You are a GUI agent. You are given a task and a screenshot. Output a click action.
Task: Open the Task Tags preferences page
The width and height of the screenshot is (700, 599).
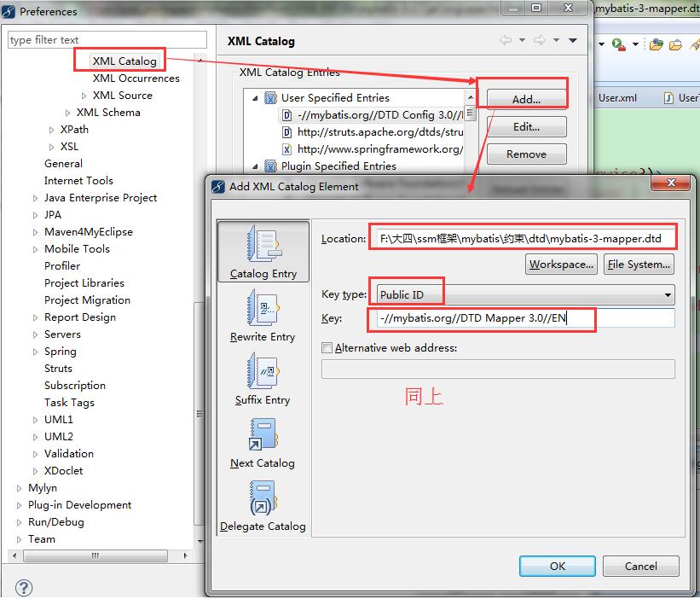[x=69, y=403]
